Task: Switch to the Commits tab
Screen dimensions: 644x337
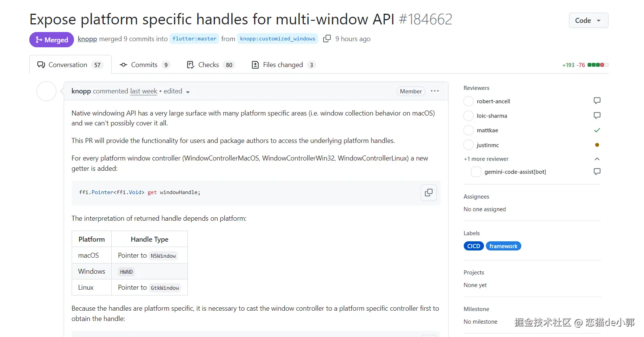Action: 144,65
